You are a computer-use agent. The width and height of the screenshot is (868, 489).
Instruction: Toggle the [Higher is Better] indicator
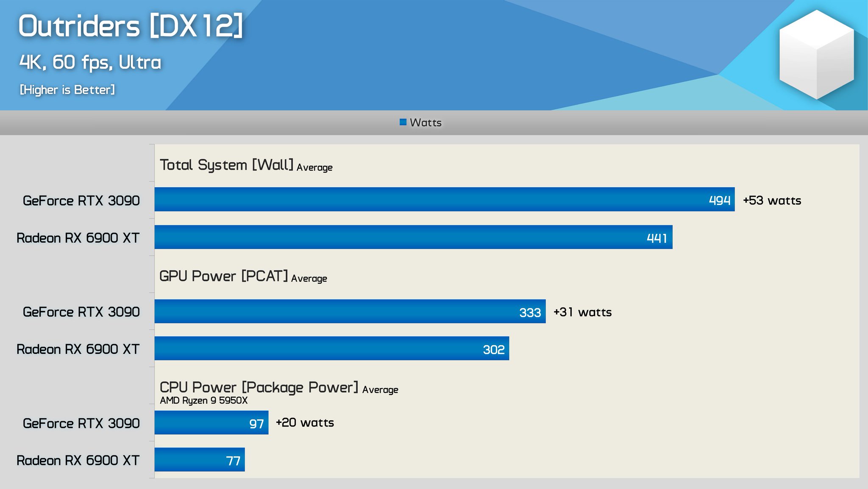click(x=67, y=89)
